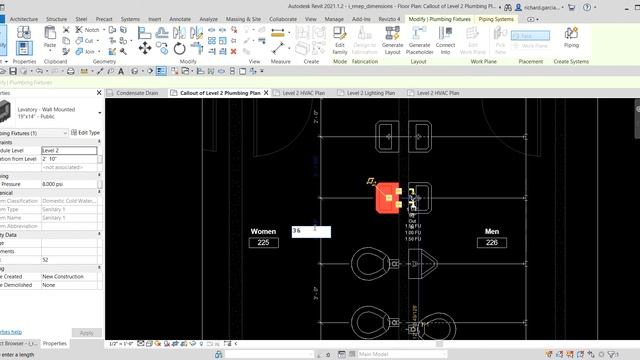Switch to the Project Browser tab at panel bottom
The height and width of the screenshot is (360, 640).
[x=19, y=344]
